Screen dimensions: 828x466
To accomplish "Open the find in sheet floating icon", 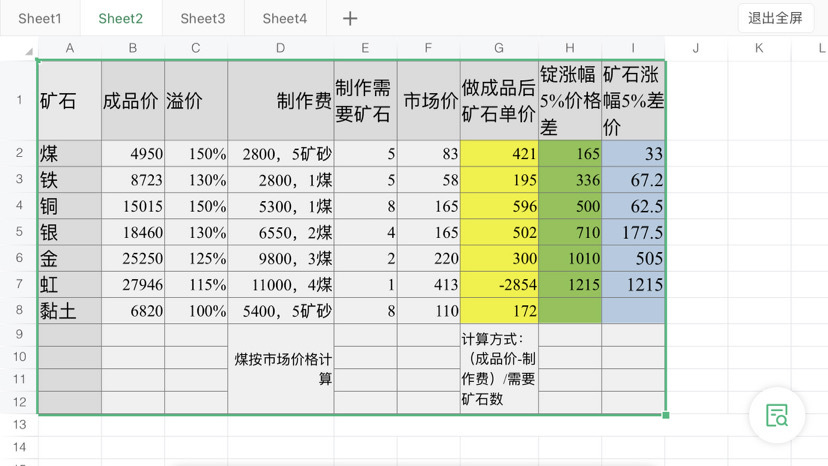I will [777, 415].
